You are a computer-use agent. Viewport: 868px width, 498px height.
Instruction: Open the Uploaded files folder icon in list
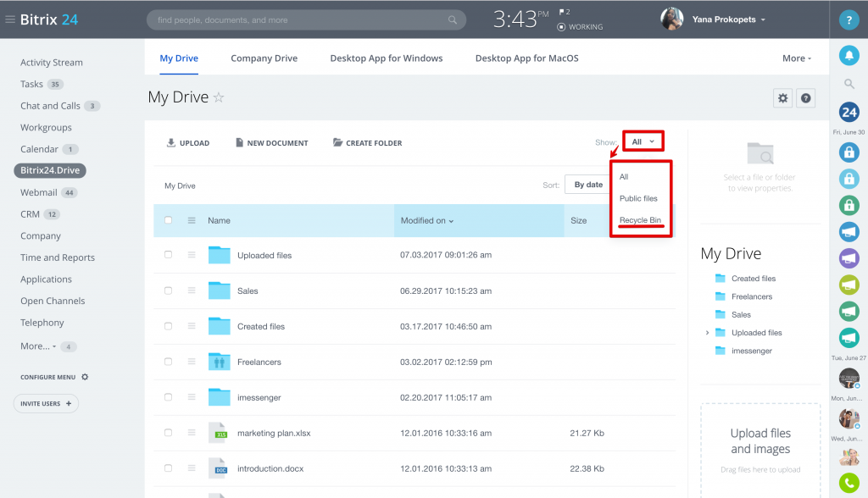tap(220, 255)
